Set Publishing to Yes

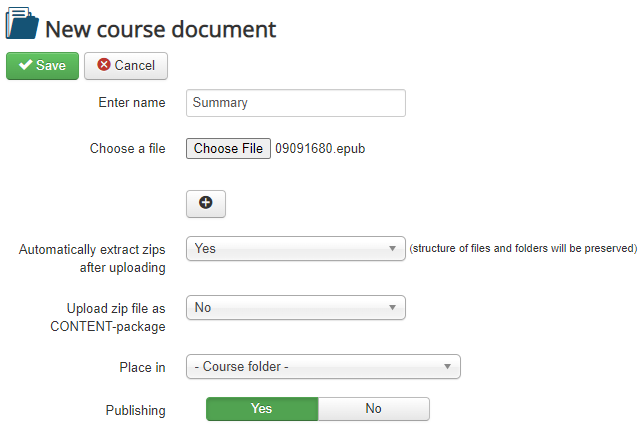click(262, 409)
